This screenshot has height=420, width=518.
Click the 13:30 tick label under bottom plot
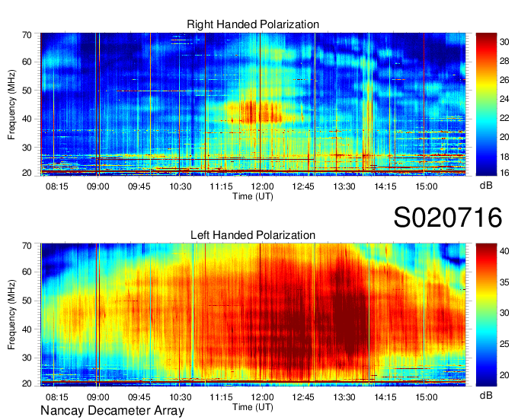(344, 397)
